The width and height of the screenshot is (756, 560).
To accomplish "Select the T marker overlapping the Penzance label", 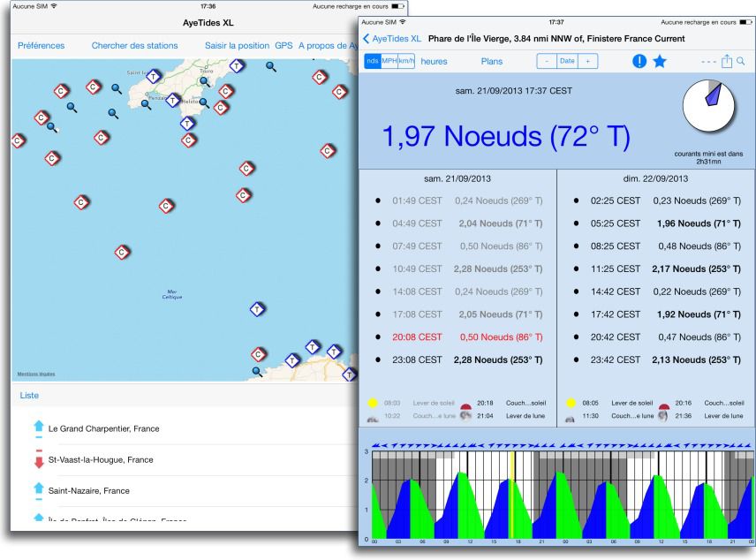I will coord(172,101).
